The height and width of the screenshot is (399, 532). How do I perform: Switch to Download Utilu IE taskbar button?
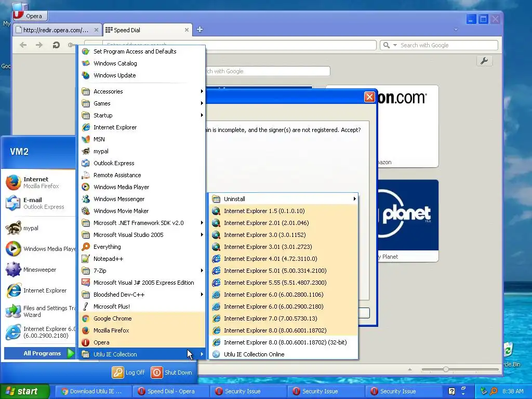pyautogui.click(x=92, y=391)
